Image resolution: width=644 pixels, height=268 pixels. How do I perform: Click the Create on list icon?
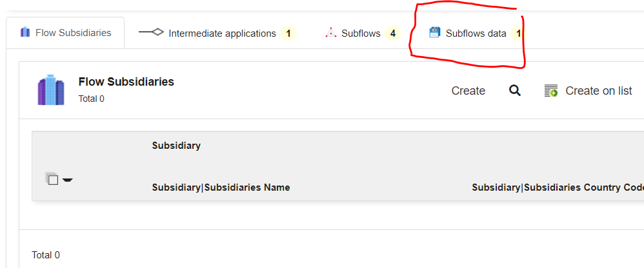click(551, 91)
